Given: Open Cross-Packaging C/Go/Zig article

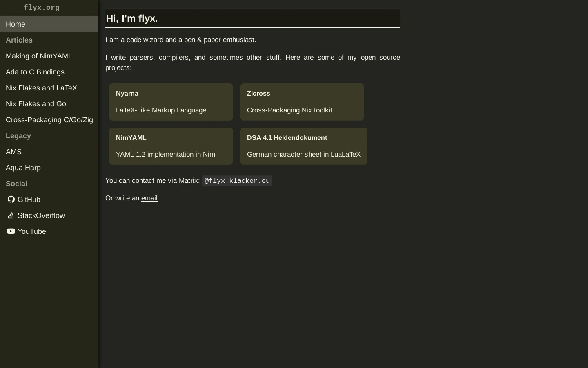Looking at the screenshot, I should (x=49, y=120).
